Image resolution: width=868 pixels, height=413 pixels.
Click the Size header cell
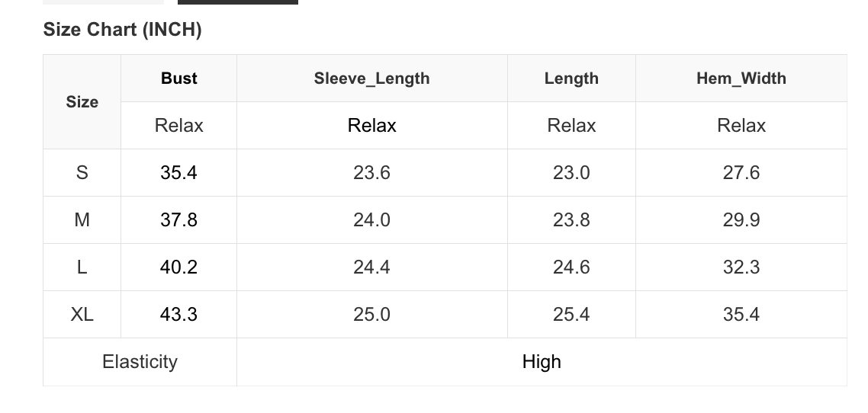(82, 102)
